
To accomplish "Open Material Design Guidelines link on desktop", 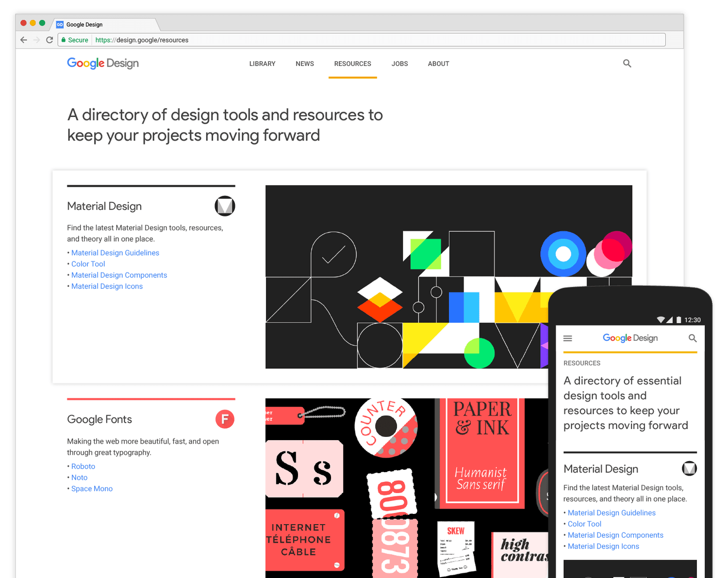I will tap(115, 253).
